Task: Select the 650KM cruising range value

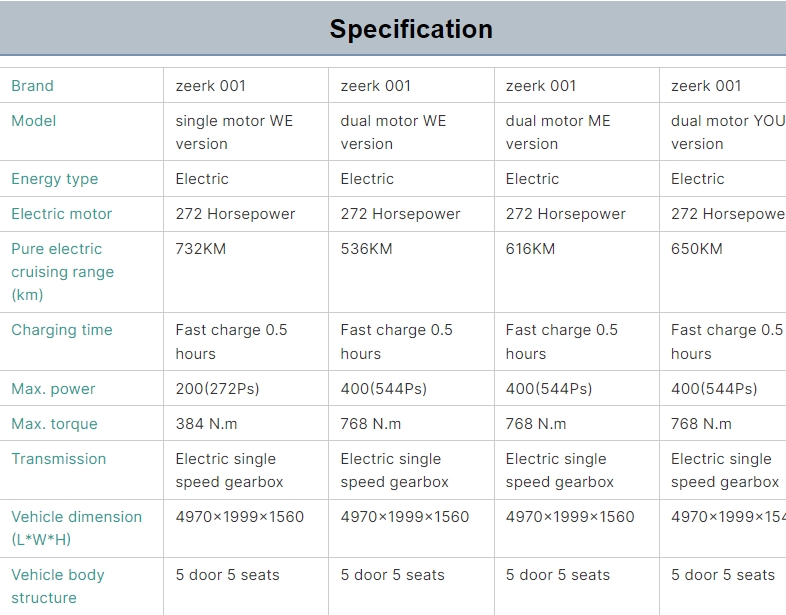Action: 697,249
